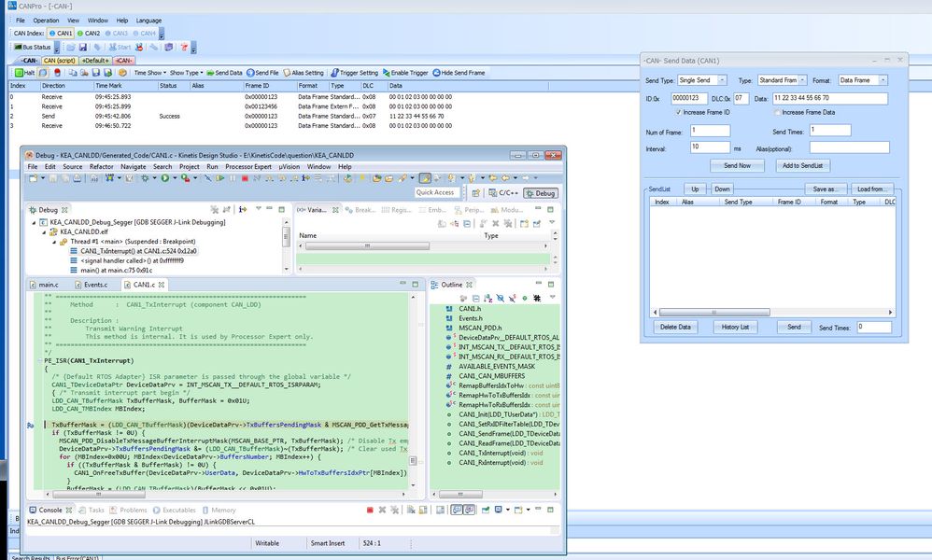Click the Delete Data button
Viewport: 932px width, 560px height.
coord(675,327)
